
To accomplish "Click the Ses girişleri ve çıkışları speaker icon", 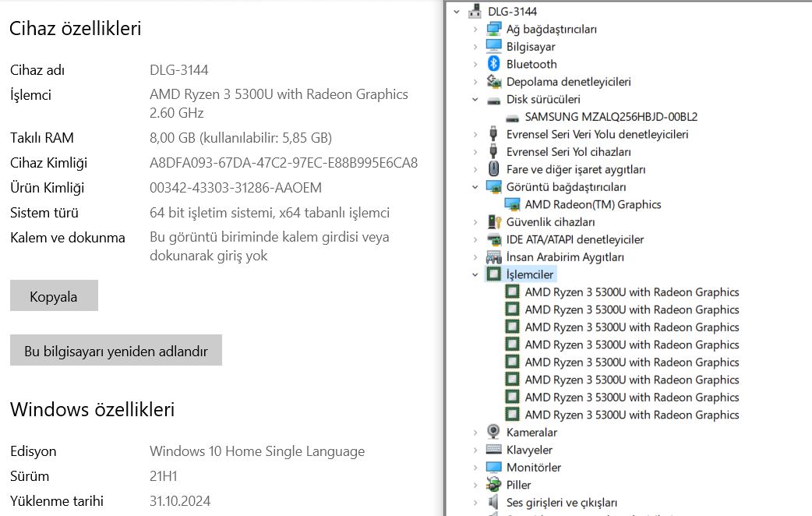I will coord(494,502).
